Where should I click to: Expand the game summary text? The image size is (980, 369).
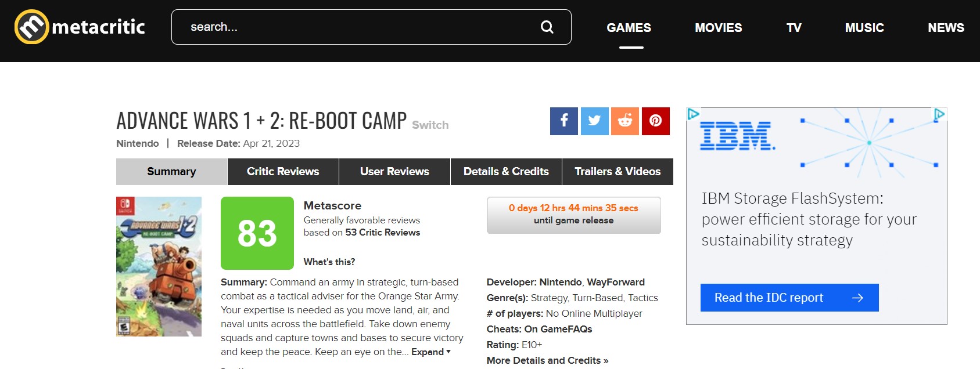[431, 352]
